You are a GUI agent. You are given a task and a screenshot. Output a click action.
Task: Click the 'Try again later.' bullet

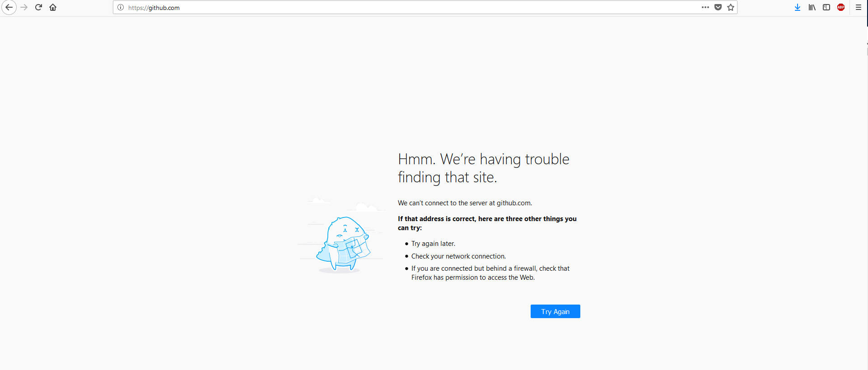tap(433, 244)
